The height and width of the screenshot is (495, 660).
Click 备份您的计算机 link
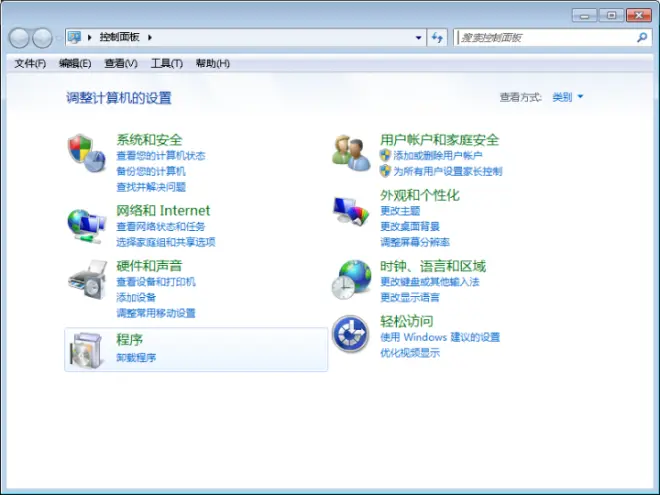tap(151, 171)
